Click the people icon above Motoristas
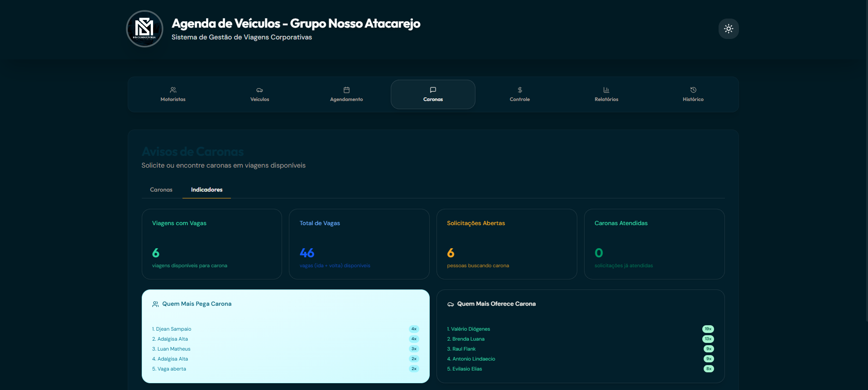This screenshot has height=390, width=868. (173, 90)
